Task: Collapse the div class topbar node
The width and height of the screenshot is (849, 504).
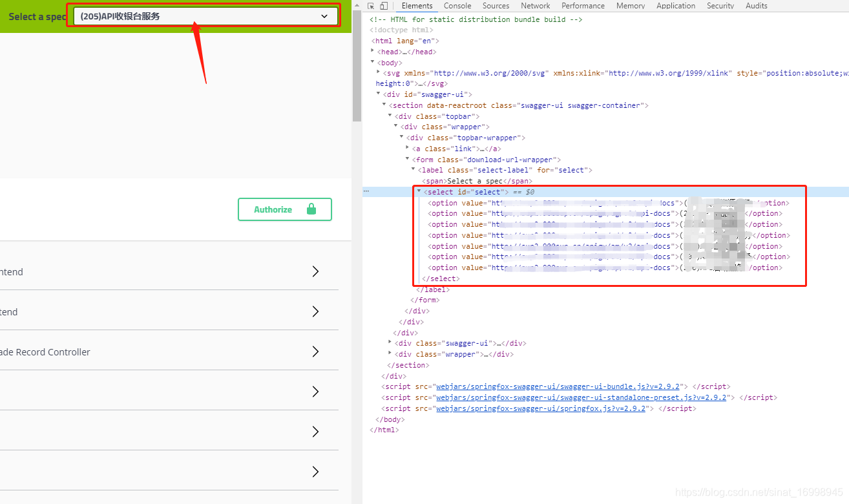Action: (x=390, y=116)
